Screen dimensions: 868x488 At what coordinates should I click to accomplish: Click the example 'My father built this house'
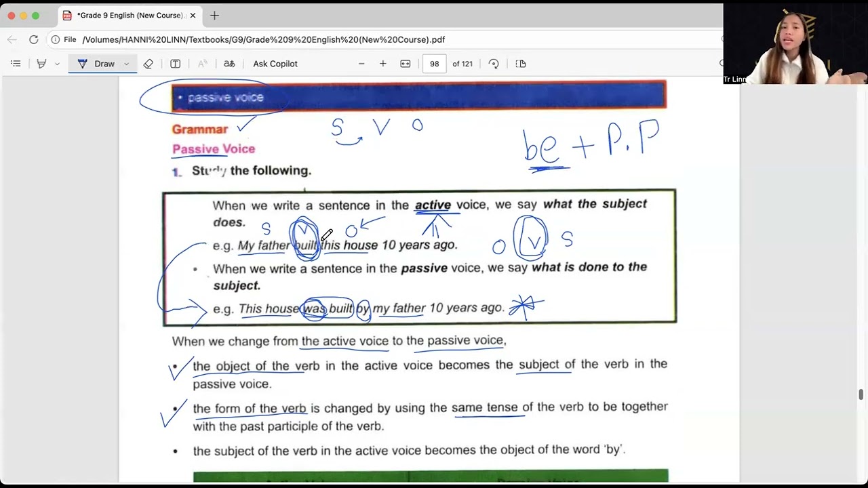[308, 245]
